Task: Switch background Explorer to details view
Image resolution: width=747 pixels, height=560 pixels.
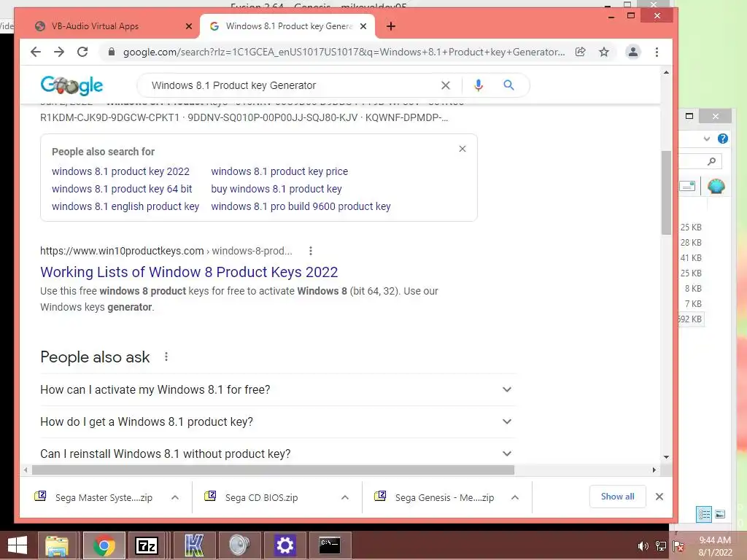Action: [x=704, y=514]
